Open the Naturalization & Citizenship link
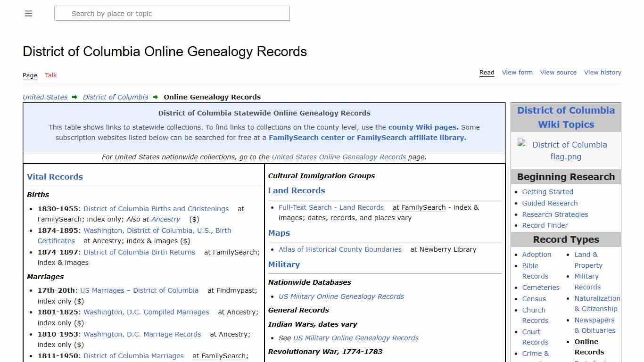 pos(597,303)
